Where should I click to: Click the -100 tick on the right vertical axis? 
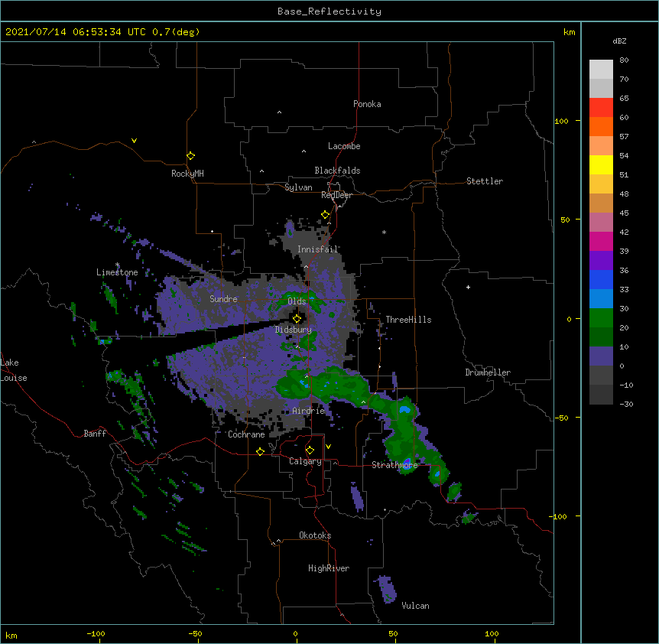click(559, 516)
